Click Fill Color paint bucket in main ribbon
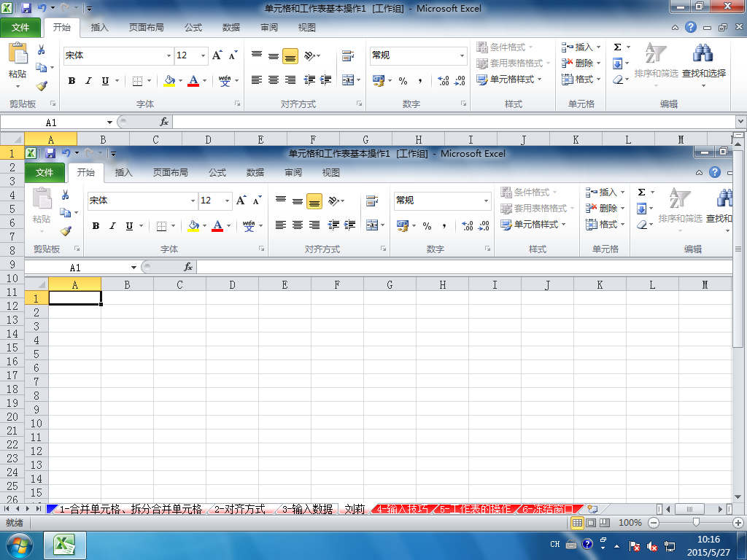Screen dimensions: 747x560 pos(169,80)
